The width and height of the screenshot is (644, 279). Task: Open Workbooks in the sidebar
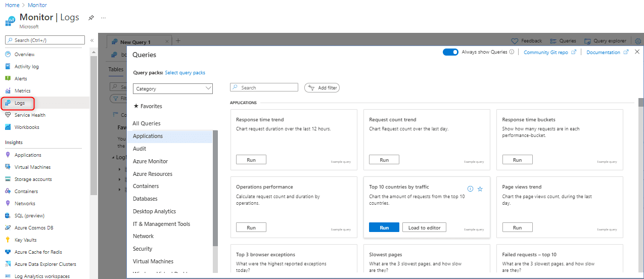pos(27,127)
